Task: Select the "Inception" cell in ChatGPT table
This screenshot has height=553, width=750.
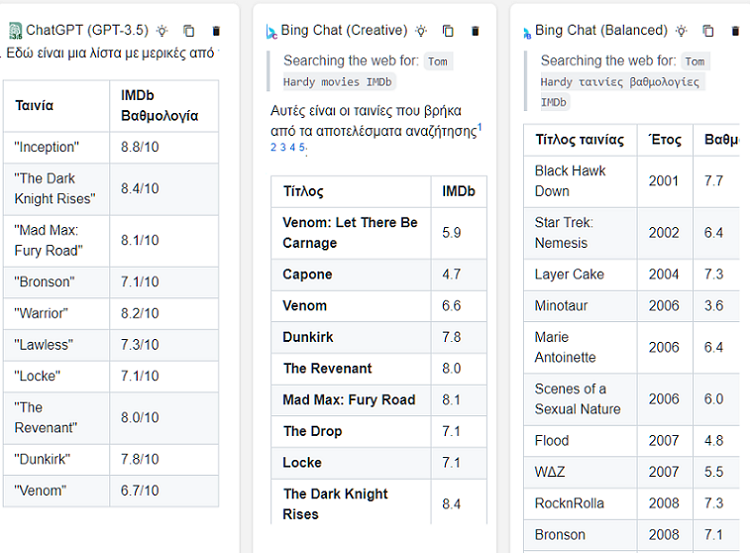Action: point(56,147)
